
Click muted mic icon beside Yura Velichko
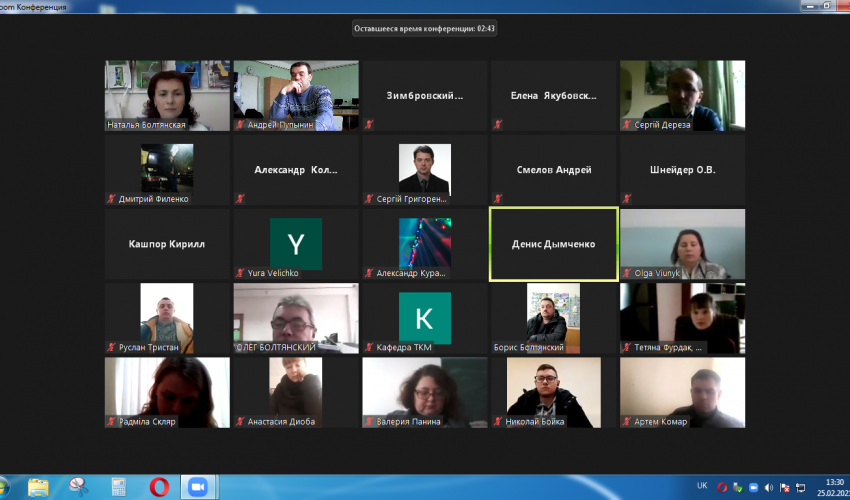pyautogui.click(x=240, y=273)
